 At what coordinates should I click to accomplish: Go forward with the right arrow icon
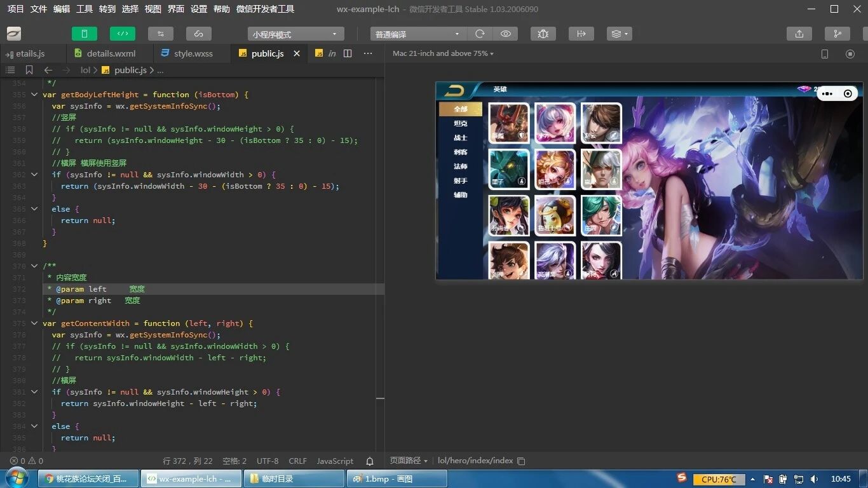pyautogui.click(x=67, y=70)
